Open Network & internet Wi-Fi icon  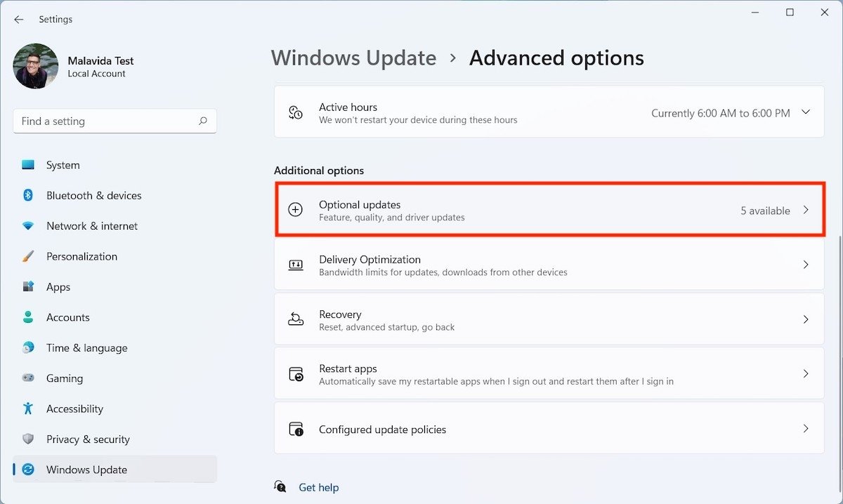(x=28, y=226)
